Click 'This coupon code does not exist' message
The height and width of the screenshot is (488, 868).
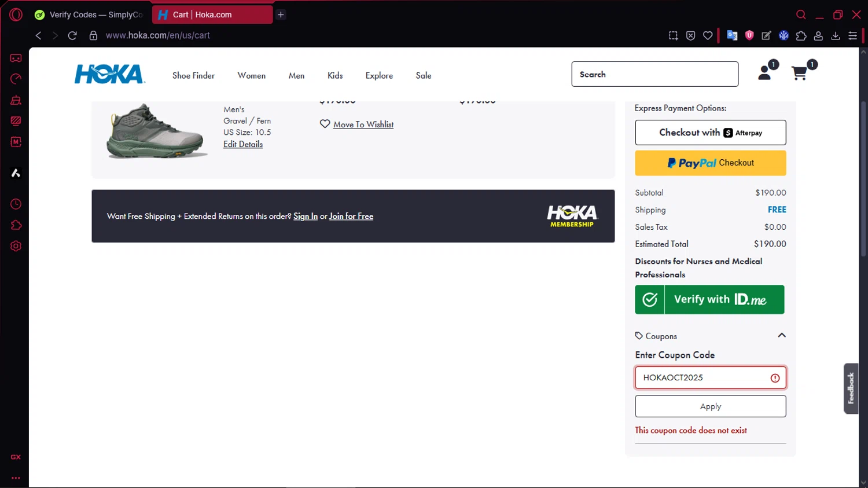click(691, 430)
